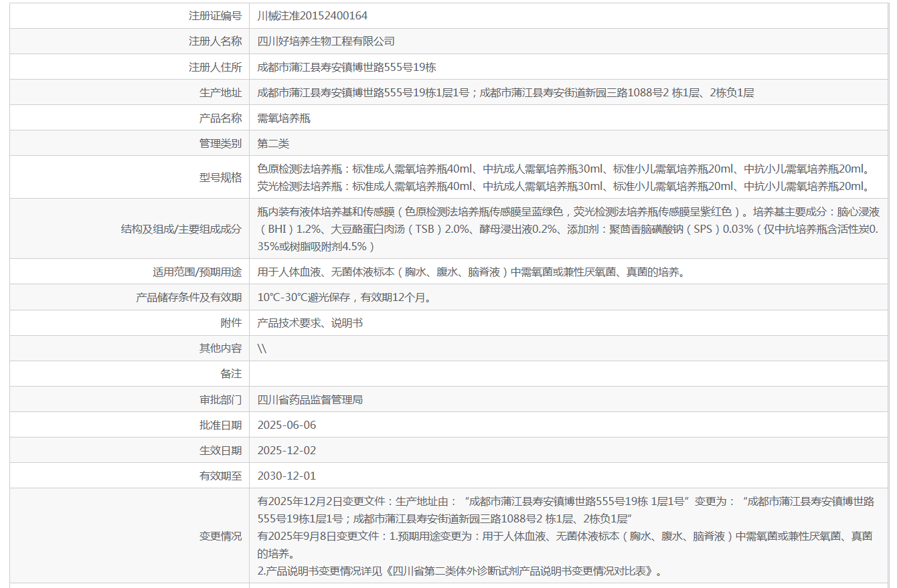The height and width of the screenshot is (588, 897).
Task: Select management category 第二类
Action: pyautogui.click(x=273, y=143)
